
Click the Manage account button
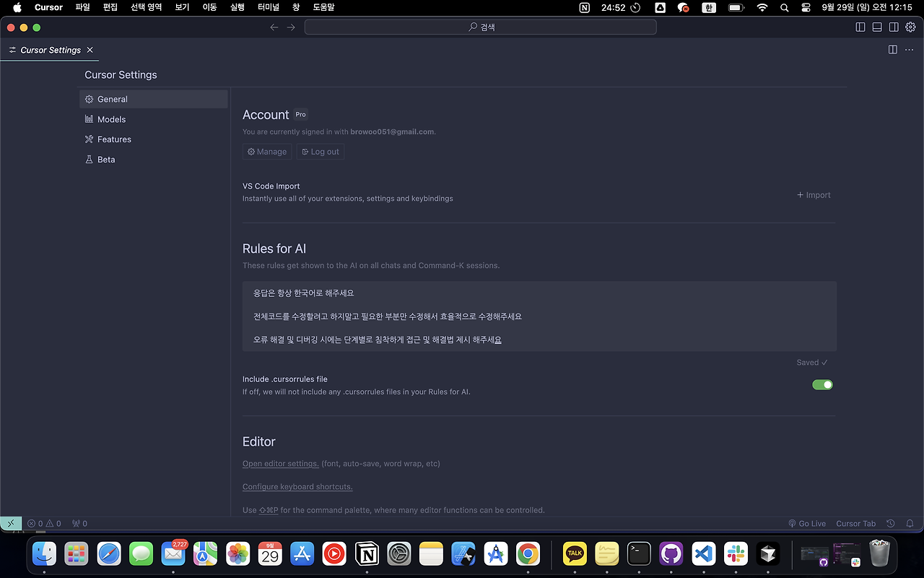pyautogui.click(x=267, y=152)
